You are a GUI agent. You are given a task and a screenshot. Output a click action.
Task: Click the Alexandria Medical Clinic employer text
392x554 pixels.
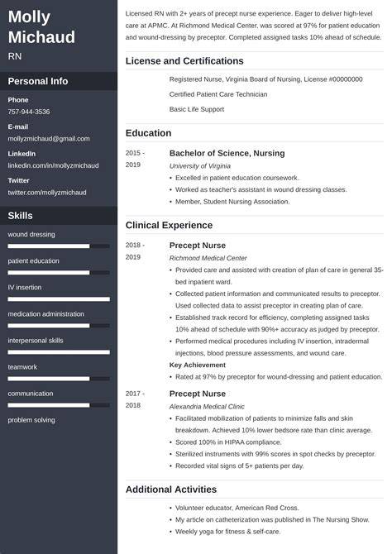[x=207, y=406]
